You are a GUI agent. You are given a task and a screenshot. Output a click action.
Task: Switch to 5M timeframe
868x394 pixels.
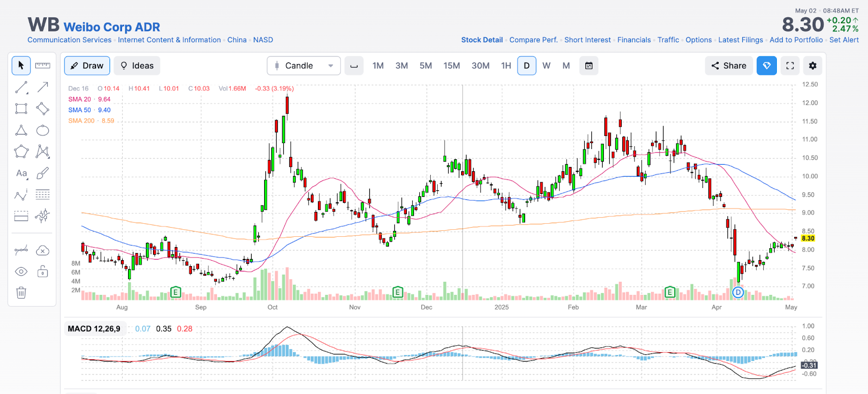[x=426, y=66]
